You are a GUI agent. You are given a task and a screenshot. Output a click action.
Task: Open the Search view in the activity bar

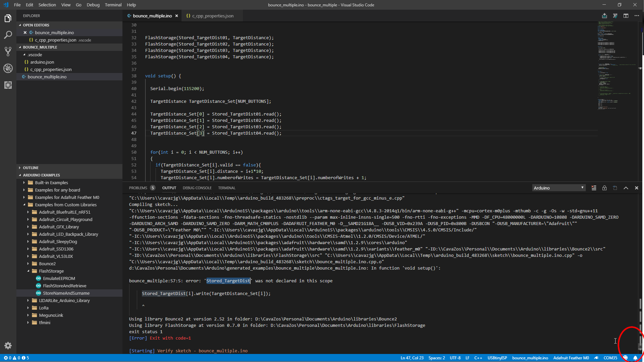click(8, 35)
